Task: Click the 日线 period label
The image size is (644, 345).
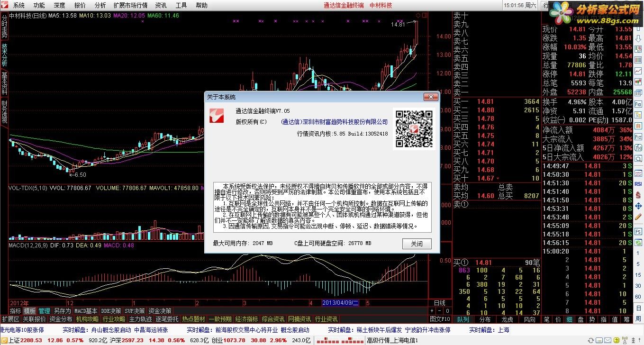Action: (440, 303)
